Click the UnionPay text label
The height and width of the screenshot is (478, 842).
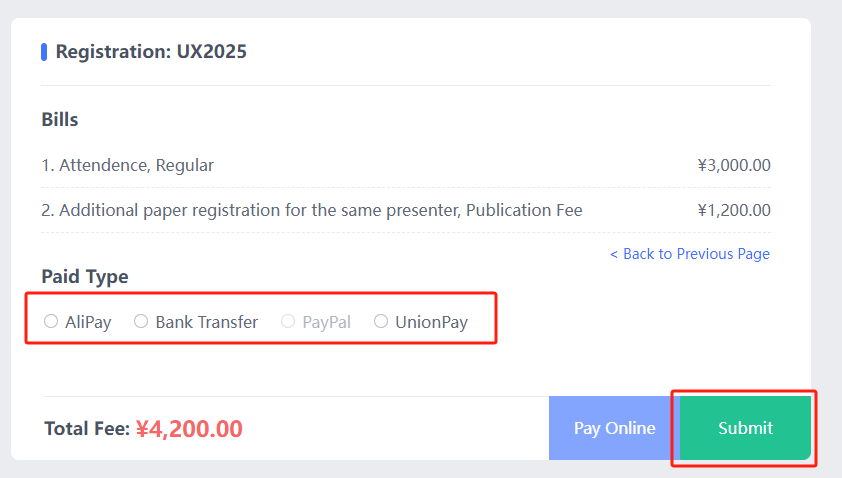[431, 322]
